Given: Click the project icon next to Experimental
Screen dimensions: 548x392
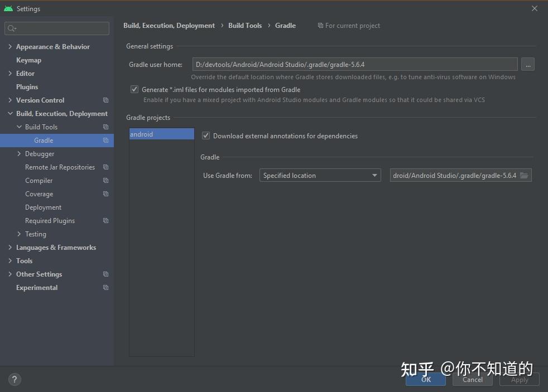Looking at the screenshot, I should [x=105, y=287].
